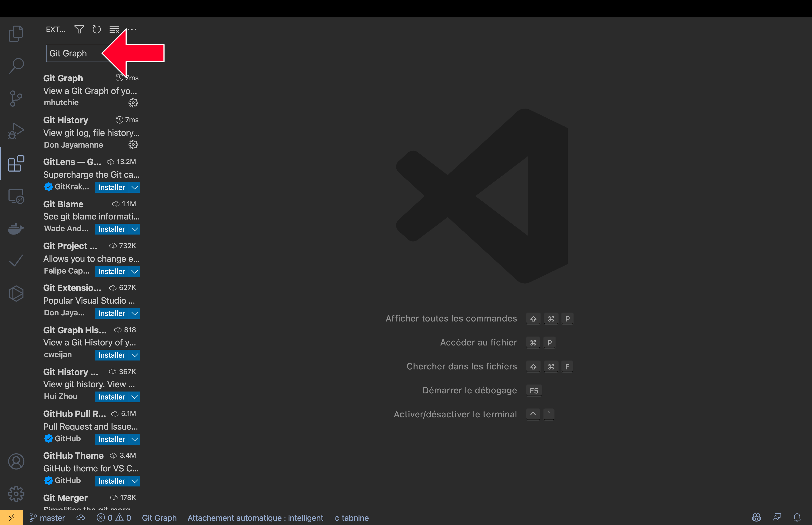
Task: Install the GitHub Pull Requests extension
Action: pyautogui.click(x=112, y=439)
